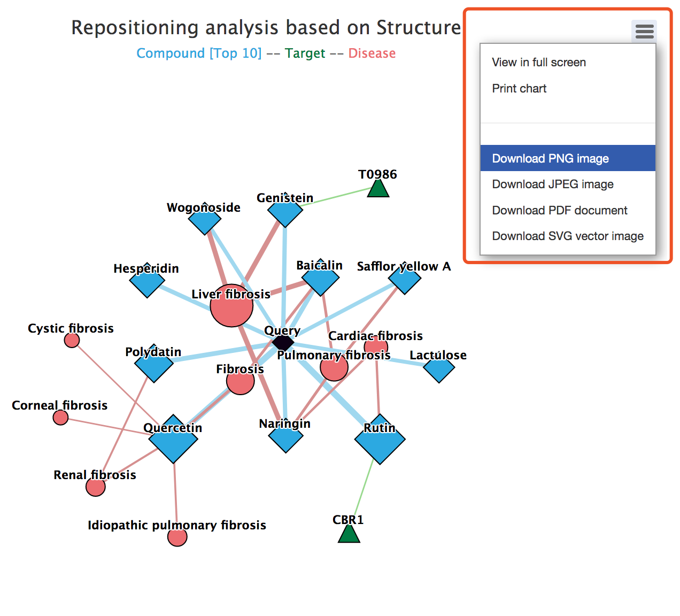The image size is (680, 616).
Task: Click the Rutin blue diamond node
Action: coord(380,439)
